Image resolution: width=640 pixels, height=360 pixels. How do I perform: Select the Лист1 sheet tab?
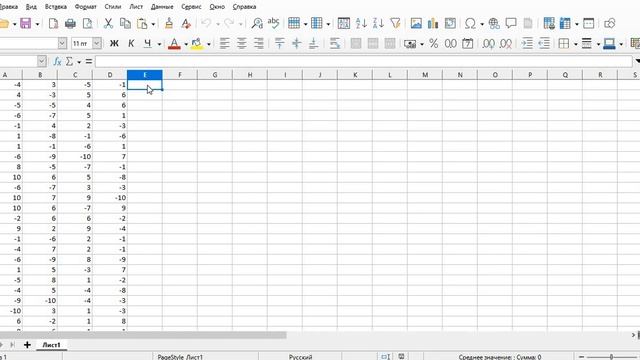tap(51, 345)
